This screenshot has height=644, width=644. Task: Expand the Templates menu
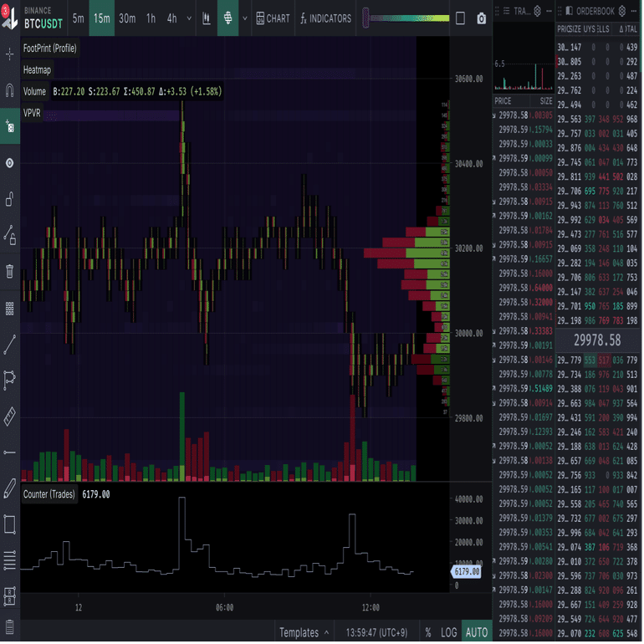(304, 632)
